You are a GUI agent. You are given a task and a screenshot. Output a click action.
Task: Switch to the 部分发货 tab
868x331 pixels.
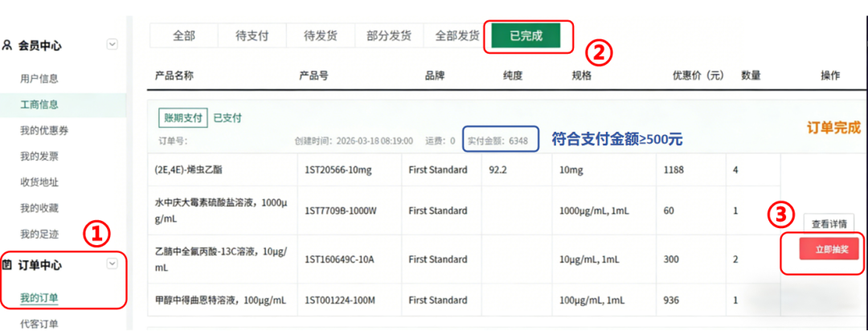click(x=389, y=36)
